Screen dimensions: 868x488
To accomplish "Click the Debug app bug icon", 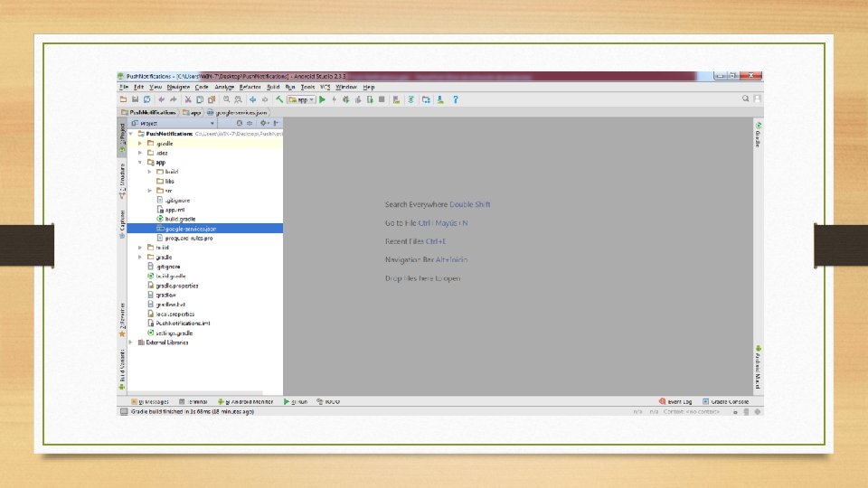I will coord(346,99).
